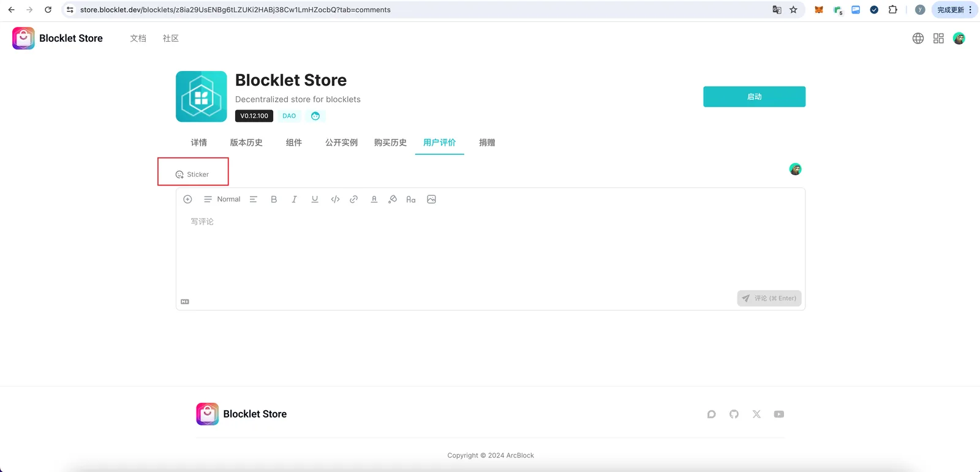Open the MetaMask fox extension

point(819,10)
